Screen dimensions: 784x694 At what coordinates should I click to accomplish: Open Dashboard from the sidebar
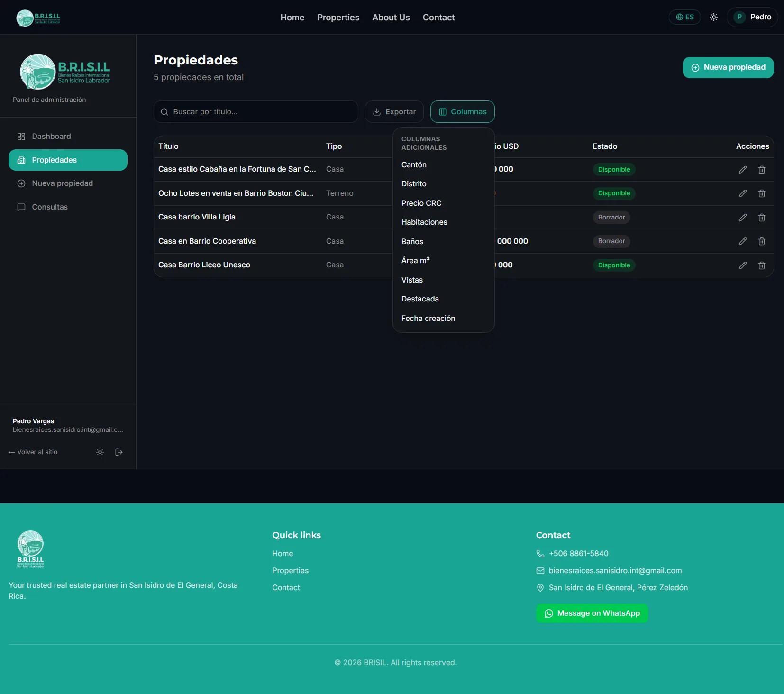[68, 137]
